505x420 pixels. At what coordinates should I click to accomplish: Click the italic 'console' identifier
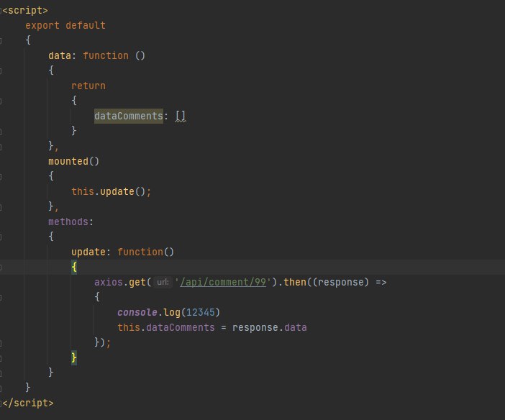(x=137, y=312)
